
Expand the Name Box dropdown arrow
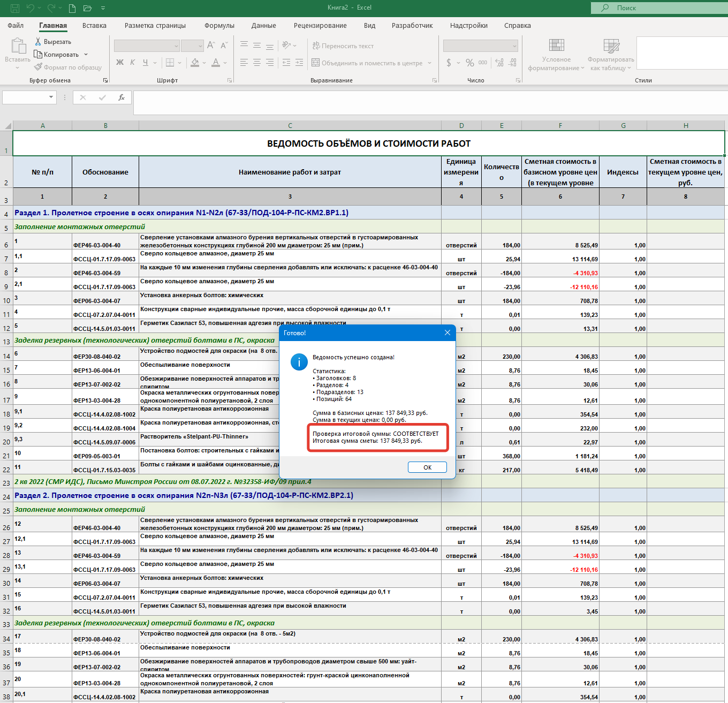click(51, 97)
